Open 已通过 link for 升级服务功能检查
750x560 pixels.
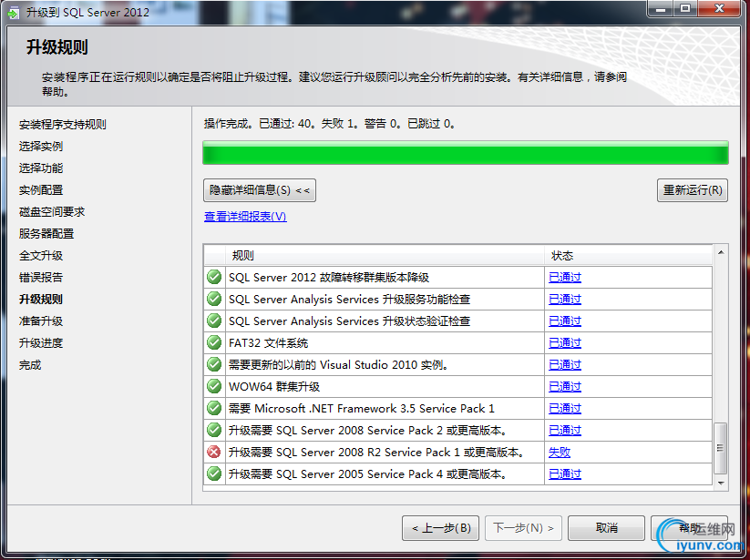point(565,299)
